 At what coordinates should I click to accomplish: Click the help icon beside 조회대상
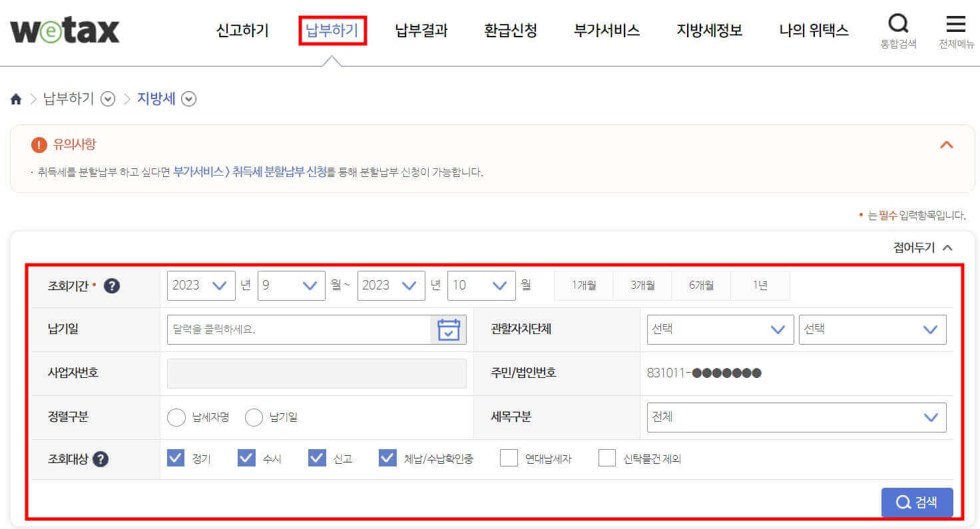click(x=101, y=458)
